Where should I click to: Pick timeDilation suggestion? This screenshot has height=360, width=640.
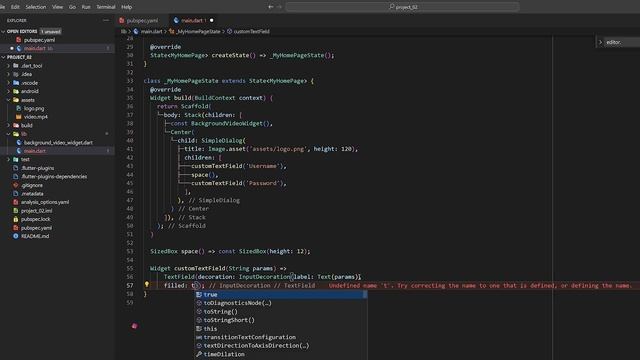tap(280, 354)
